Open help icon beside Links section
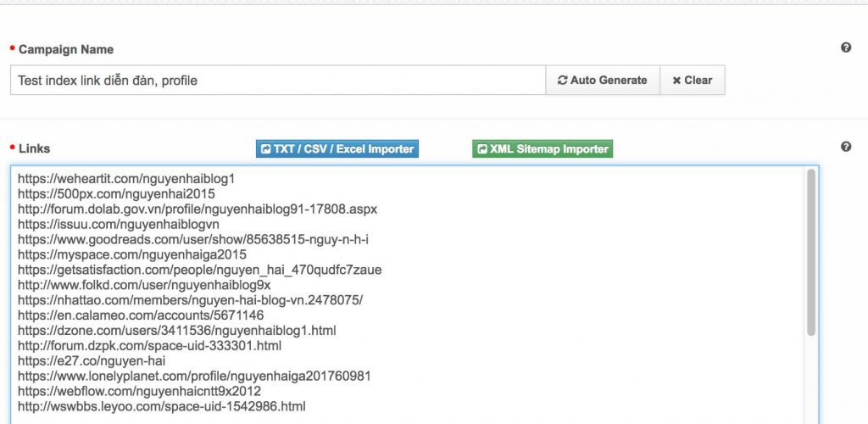 pos(845,147)
